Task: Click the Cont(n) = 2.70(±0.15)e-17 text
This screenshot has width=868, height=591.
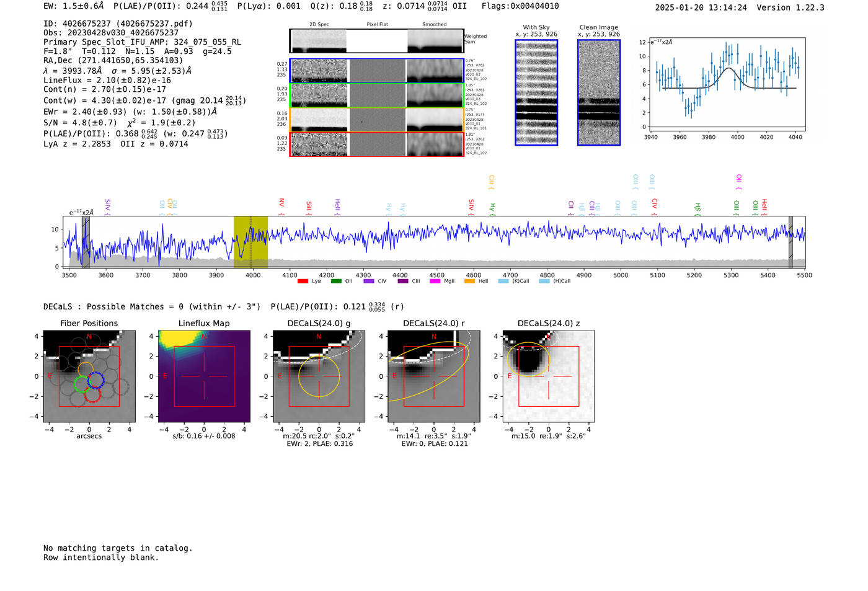Action: click(x=105, y=89)
